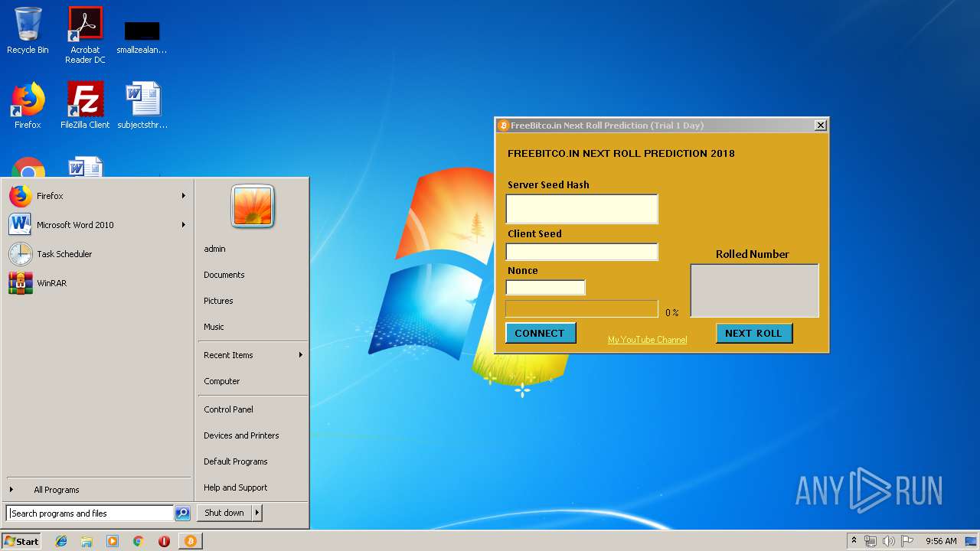
Task: Open Music from Start menu
Action: [x=214, y=327]
